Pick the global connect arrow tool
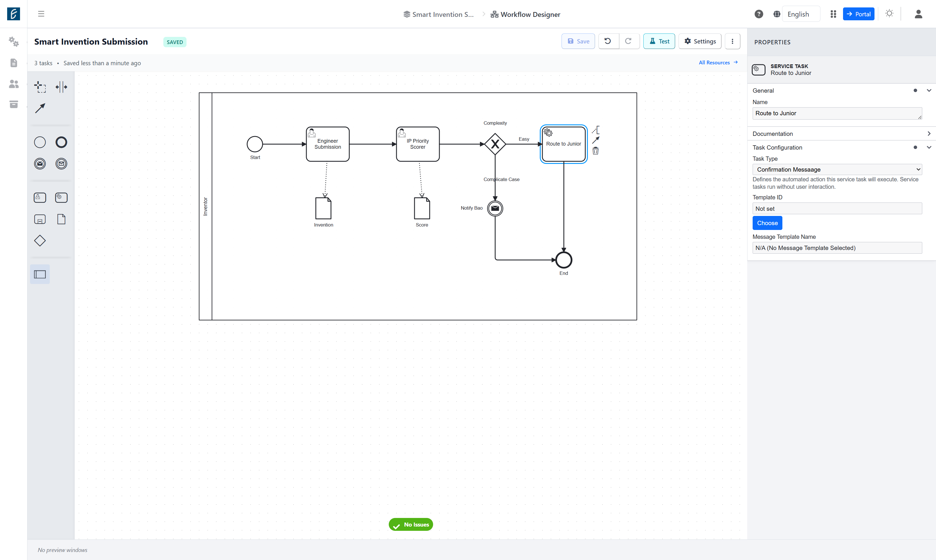Screen dimensions: 936x560 (40, 108)
